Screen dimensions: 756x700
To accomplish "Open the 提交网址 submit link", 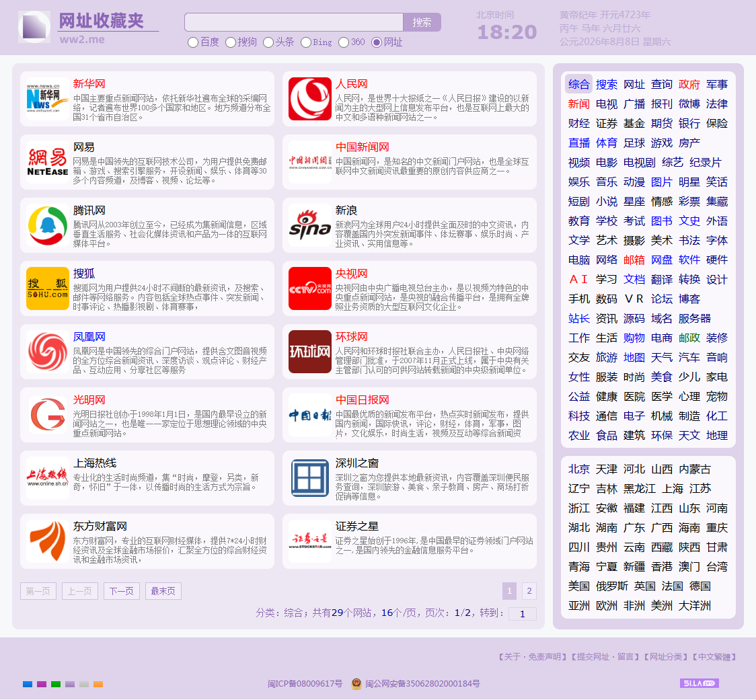I will coord(593,656).
